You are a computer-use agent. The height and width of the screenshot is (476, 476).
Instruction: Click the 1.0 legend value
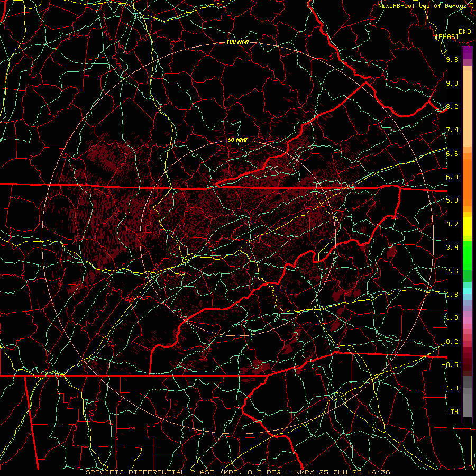pos(452,318)
